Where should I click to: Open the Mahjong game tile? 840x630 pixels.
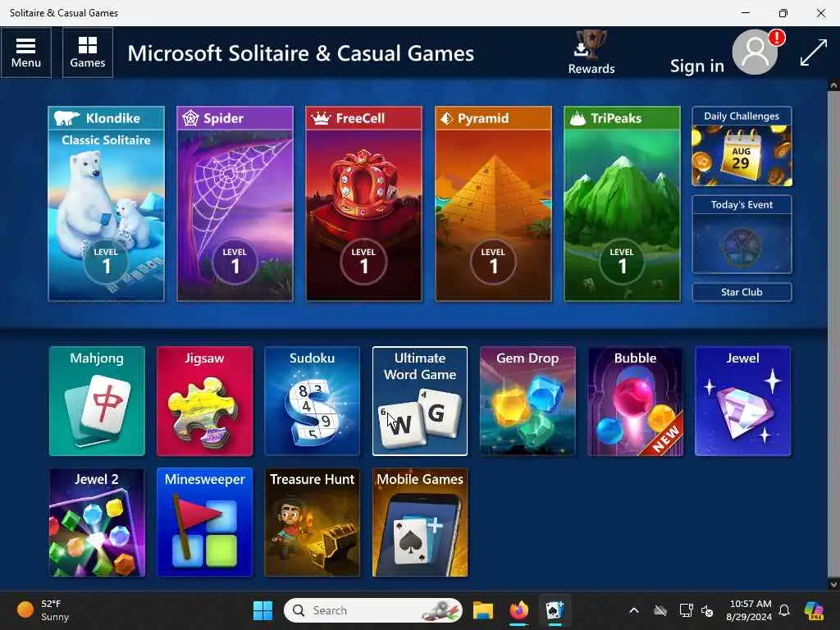(97, 401)
